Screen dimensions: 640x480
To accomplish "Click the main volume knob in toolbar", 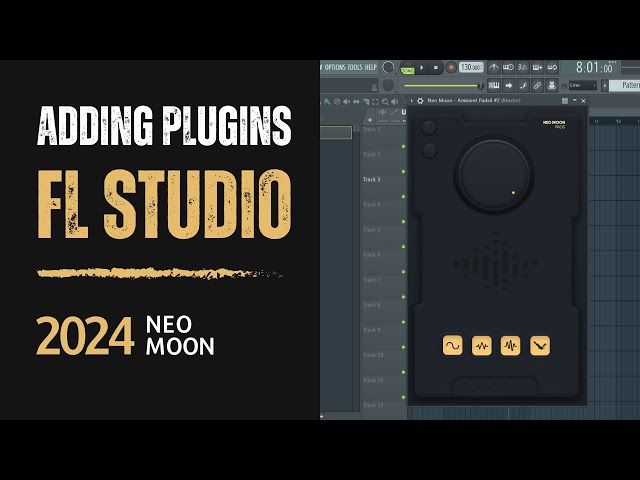I will (388, 67).
